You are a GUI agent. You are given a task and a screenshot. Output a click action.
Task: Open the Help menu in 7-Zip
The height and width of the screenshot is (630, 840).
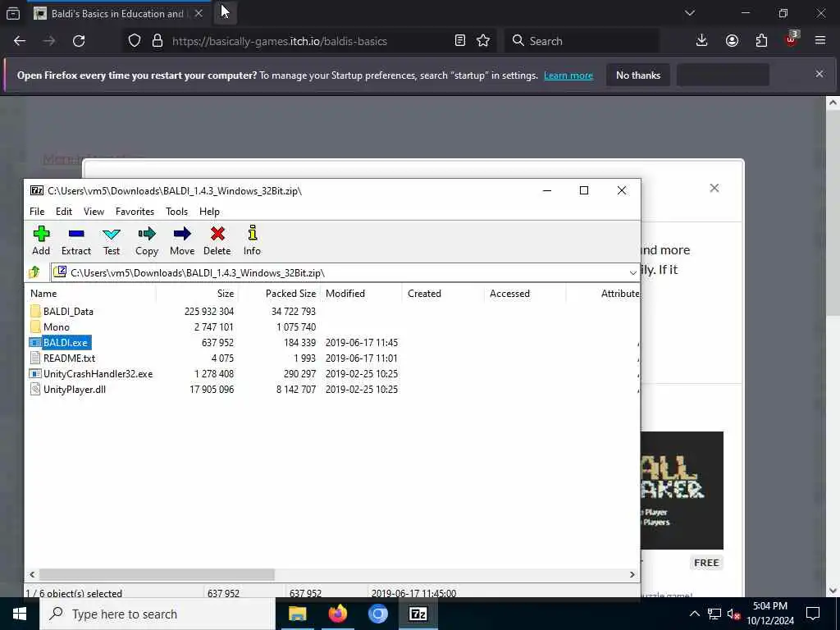209,212
